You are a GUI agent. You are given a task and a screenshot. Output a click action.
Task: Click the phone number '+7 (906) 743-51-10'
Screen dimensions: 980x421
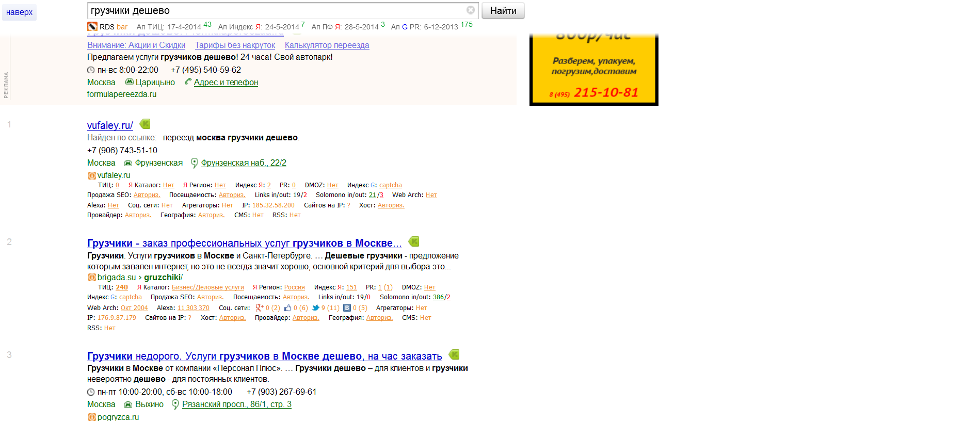(x=122, y=150)
